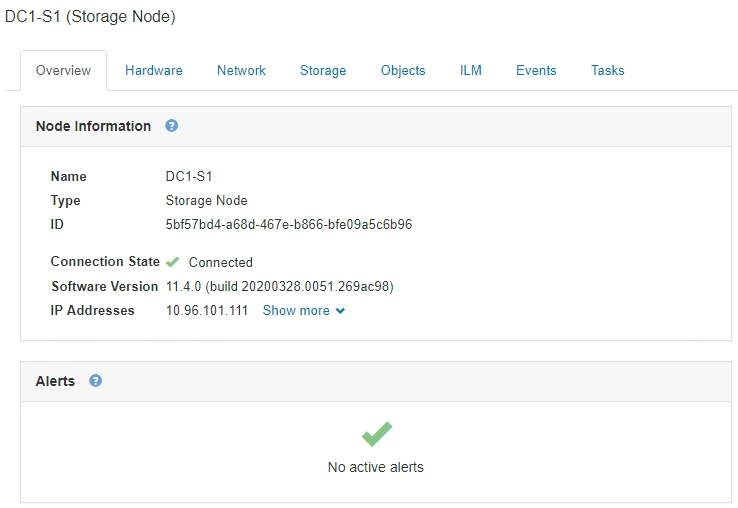Click the IP address 10.96.101.111
Image resolution: width=738 pixels, height=508 pixels.
(206, 311)
